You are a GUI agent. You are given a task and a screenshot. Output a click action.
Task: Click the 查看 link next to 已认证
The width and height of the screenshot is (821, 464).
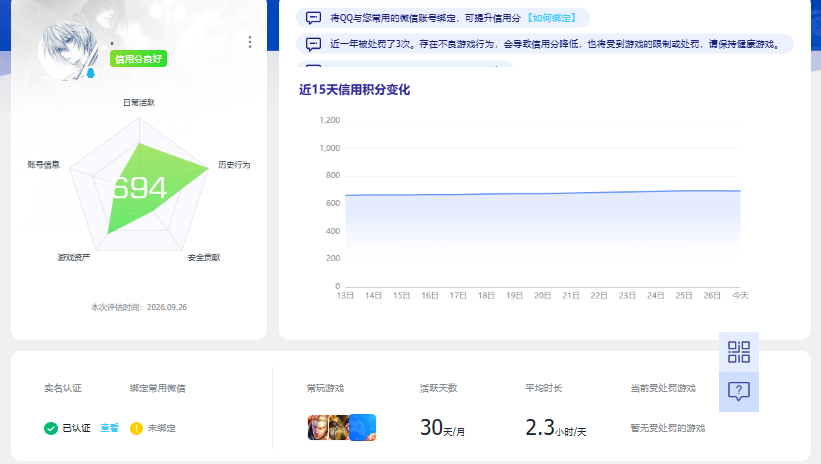(x=109, y=428)
